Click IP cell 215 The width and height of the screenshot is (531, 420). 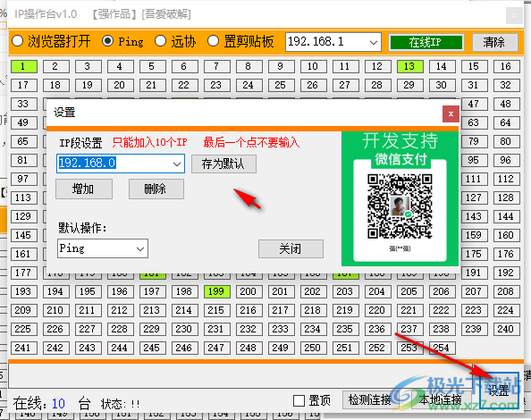pyautogui.click(x=216, y=310)
